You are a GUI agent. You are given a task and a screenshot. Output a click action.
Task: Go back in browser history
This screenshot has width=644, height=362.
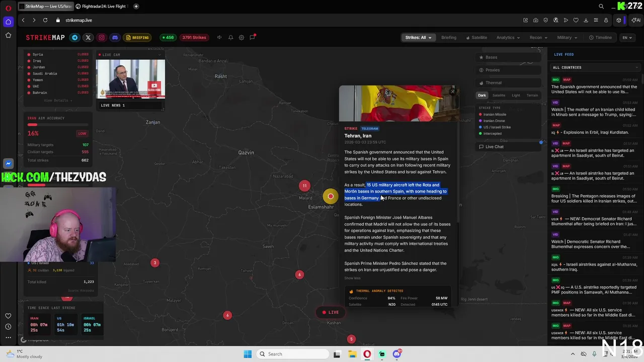[23, 20]
